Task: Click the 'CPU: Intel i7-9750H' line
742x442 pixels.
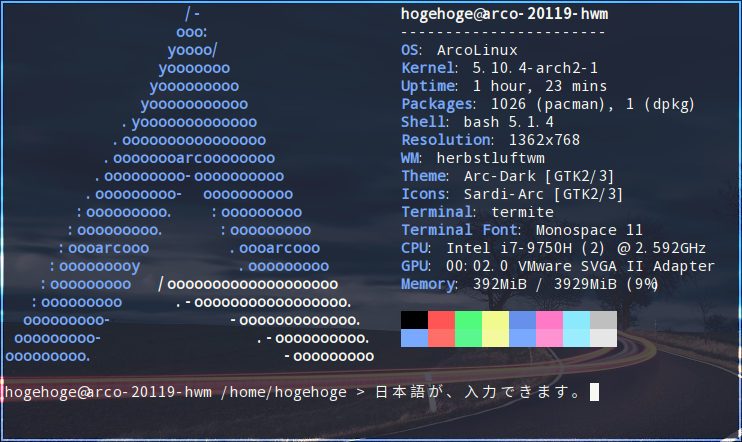Action: pos(553,248)
